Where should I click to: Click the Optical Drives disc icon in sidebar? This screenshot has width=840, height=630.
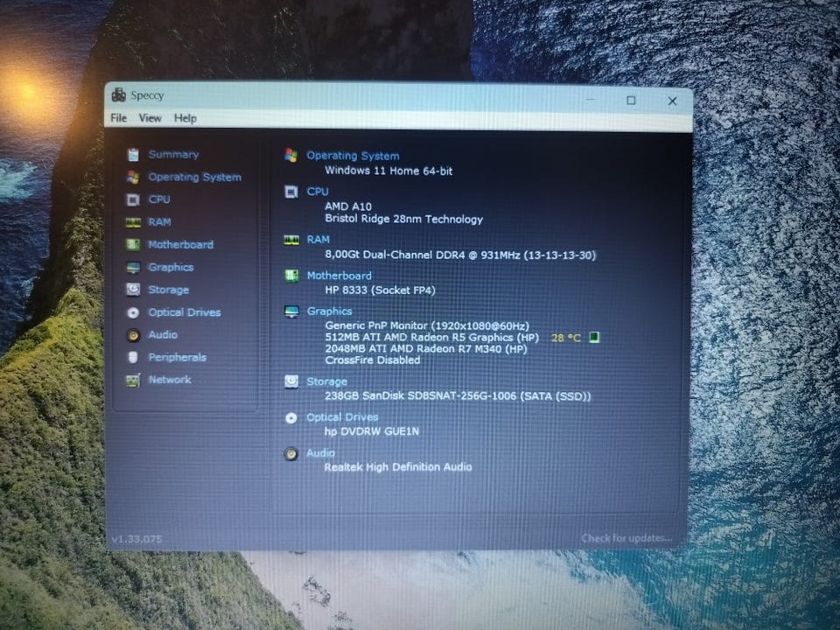click(133, 313)
